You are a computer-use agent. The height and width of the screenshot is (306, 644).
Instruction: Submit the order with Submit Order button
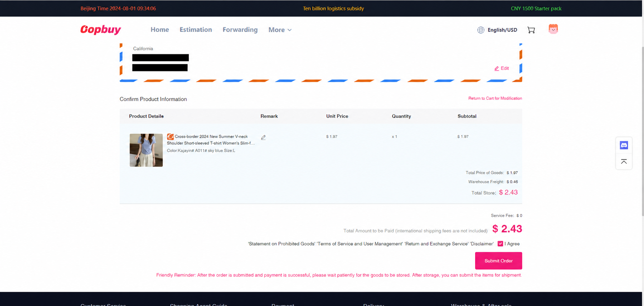(x=498, y=261)
